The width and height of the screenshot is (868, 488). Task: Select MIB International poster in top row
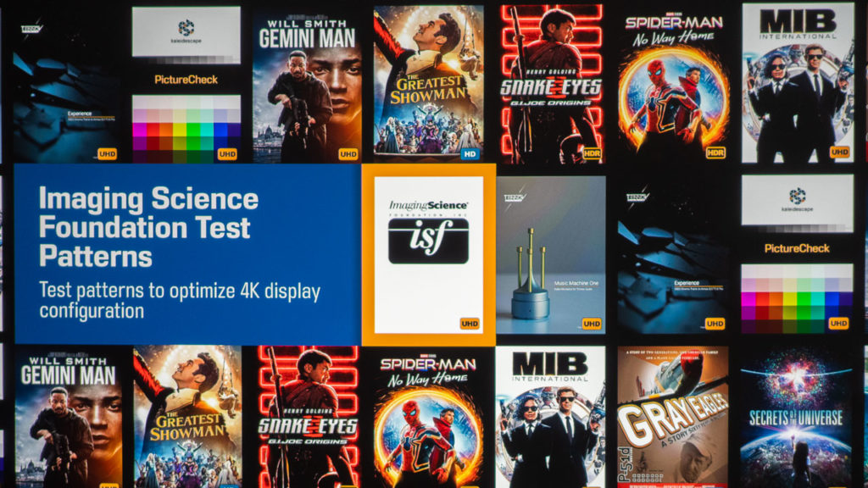[x=798, y=83]
